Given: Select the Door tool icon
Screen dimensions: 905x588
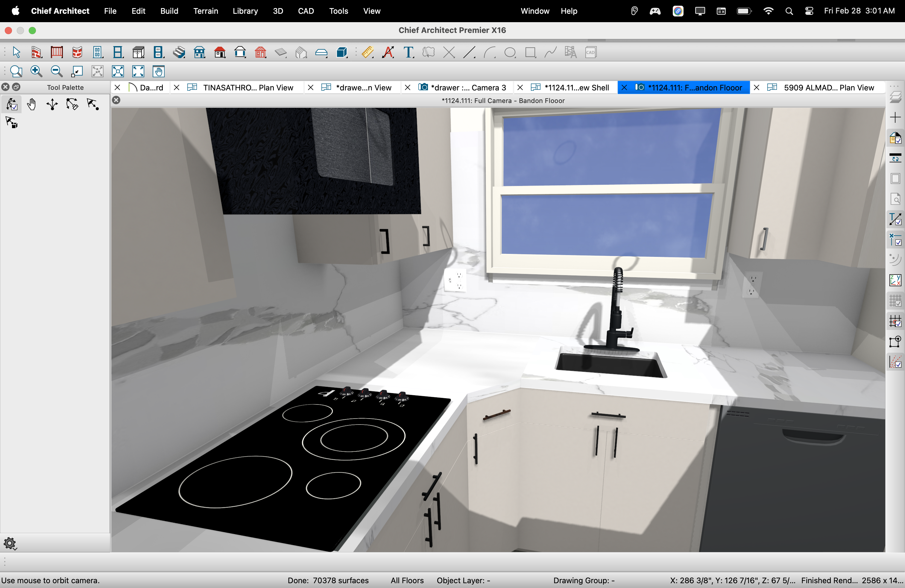Looking at the screenshot, I should 97,52.
